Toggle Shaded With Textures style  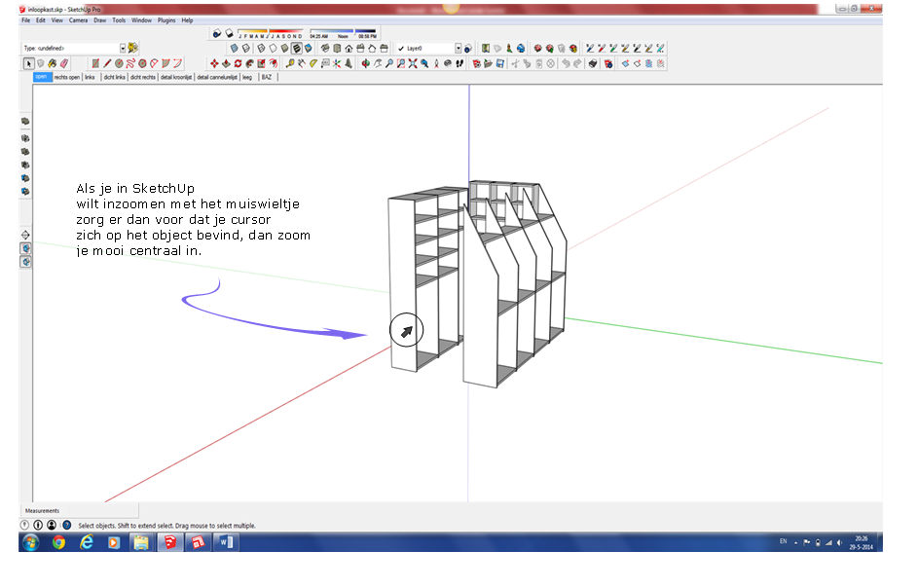coord(297,48)
